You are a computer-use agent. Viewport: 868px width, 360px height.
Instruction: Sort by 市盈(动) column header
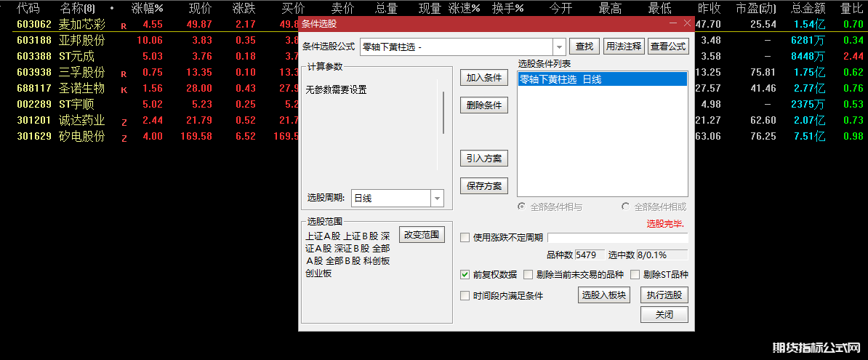click(755, 8)
